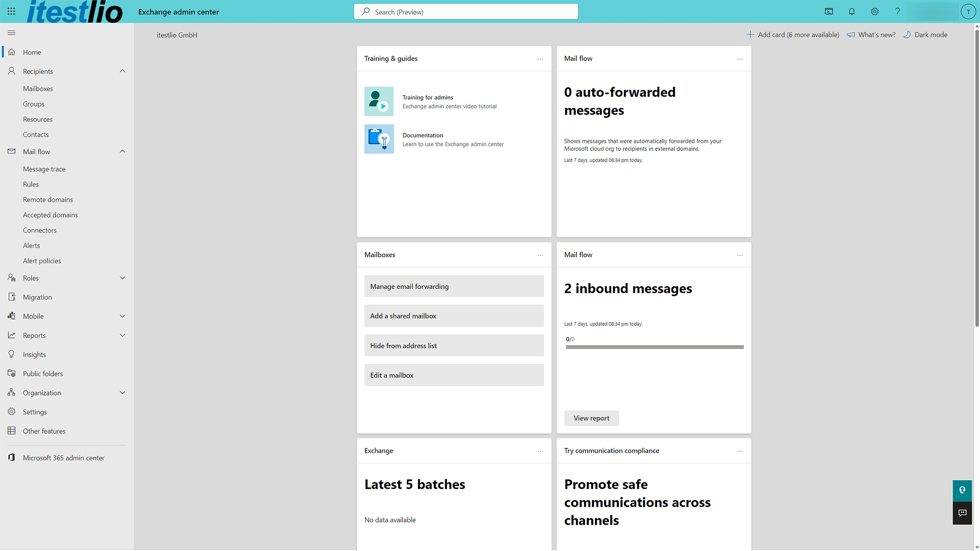Launch the PowerShell window icon
This screenshot has width=980, height=551.
click(828, 11)
